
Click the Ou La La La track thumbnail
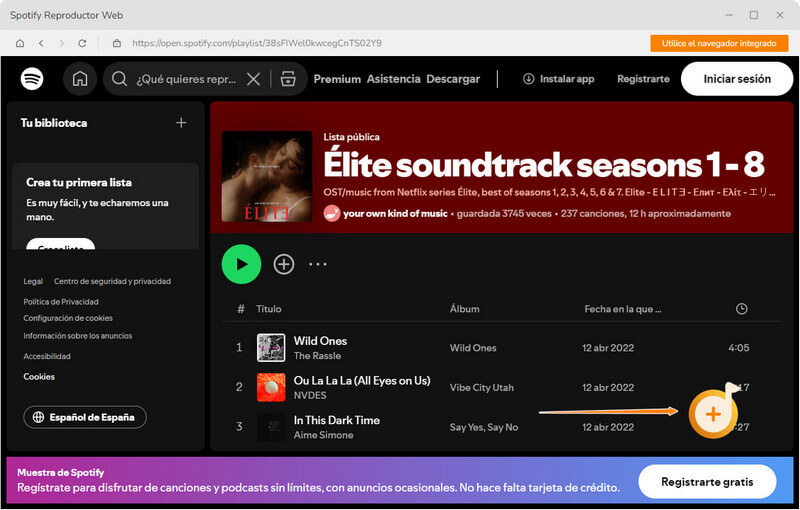coord(271,388)
